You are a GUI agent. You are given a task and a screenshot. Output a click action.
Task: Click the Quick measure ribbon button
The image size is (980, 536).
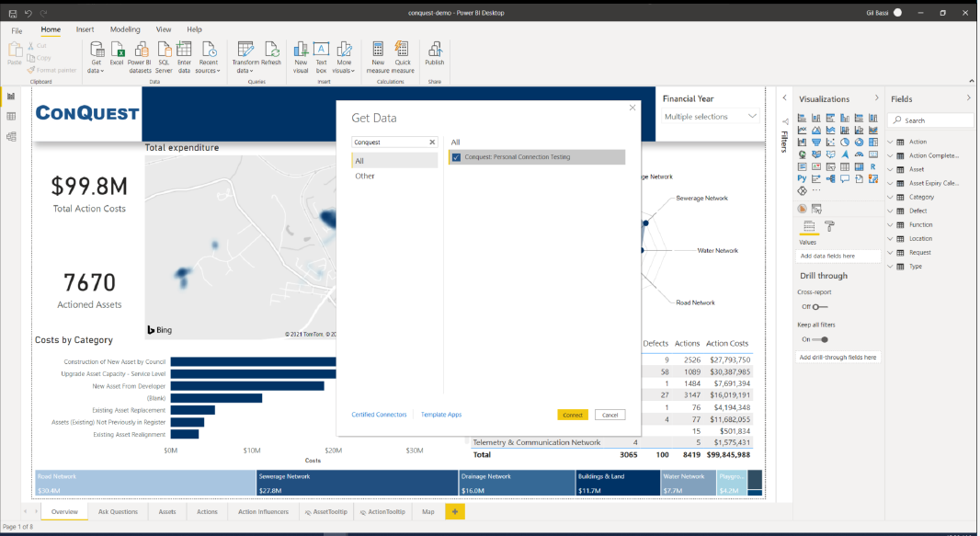404,58
